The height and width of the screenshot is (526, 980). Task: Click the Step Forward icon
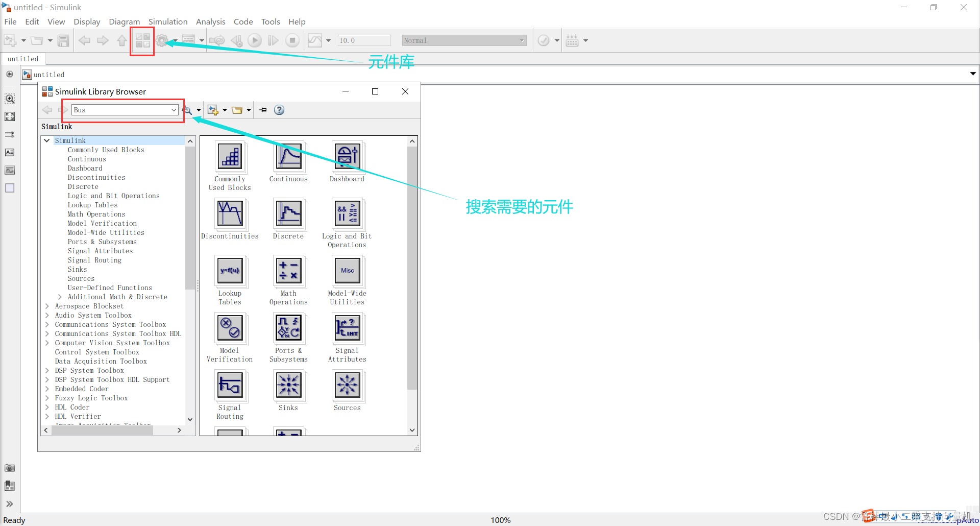pyautogui.click(x=273, y=40)
